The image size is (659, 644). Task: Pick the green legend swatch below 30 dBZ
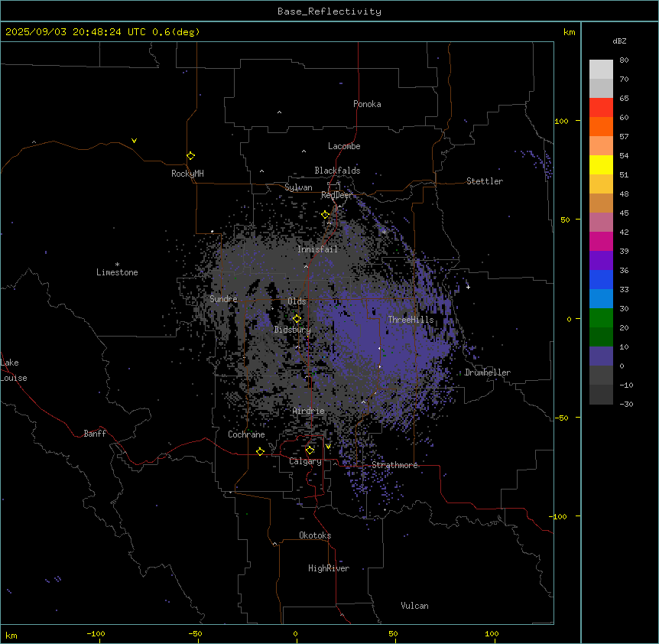(x=601, y=318)
